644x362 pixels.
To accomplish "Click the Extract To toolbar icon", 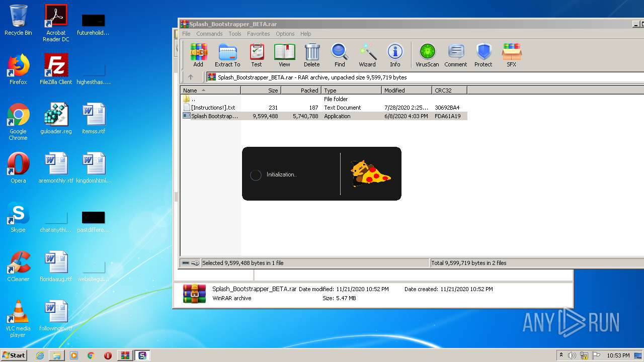I will coord(227,55).
